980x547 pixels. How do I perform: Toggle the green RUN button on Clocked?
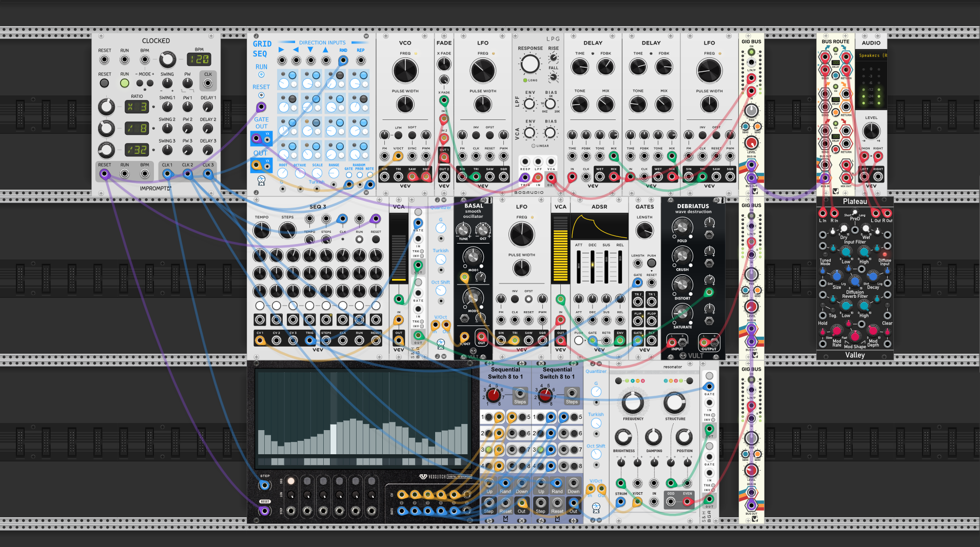[x=125, y=83]
